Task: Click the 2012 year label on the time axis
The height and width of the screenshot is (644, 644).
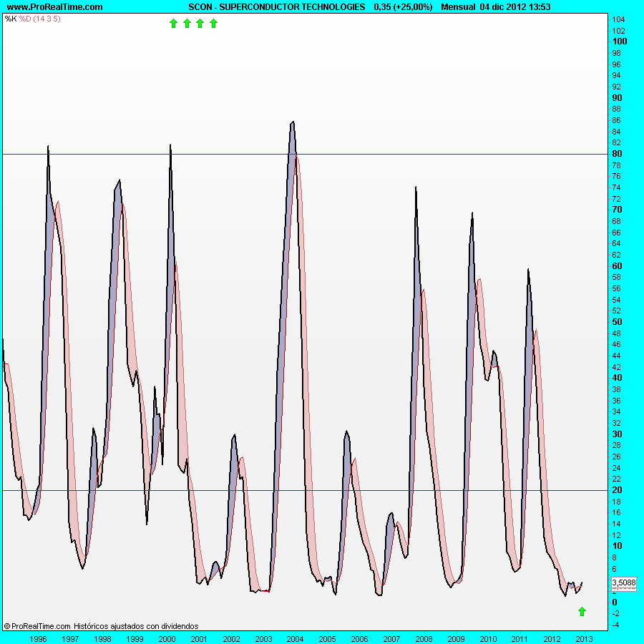Action: point(552,639)
